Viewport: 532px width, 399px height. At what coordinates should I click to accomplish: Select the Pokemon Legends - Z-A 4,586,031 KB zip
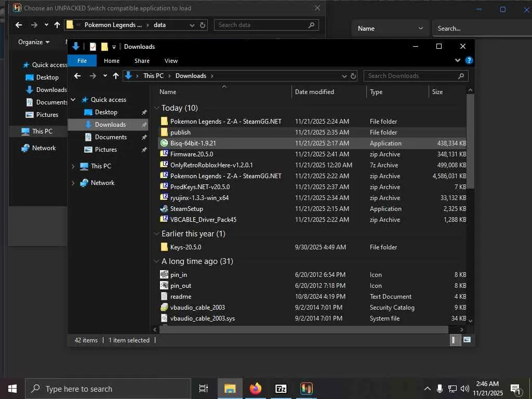pyautogui.click(x=312, y=176)
